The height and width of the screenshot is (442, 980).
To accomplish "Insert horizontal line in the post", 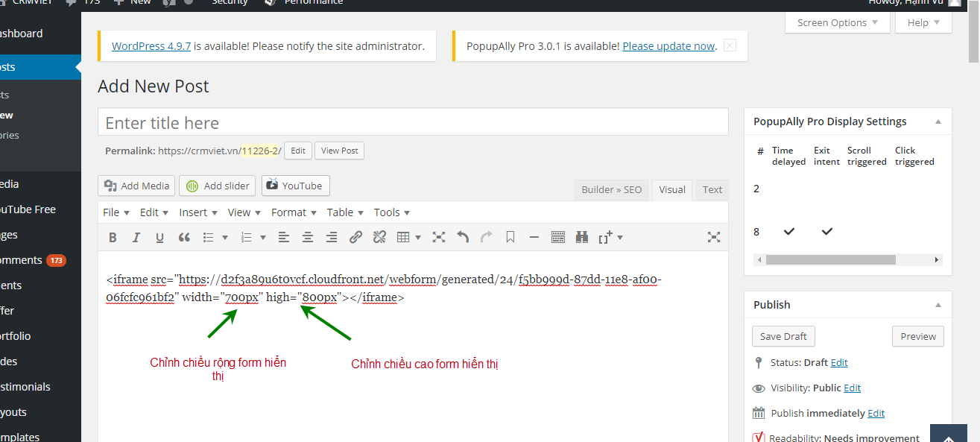I will 534,238.
